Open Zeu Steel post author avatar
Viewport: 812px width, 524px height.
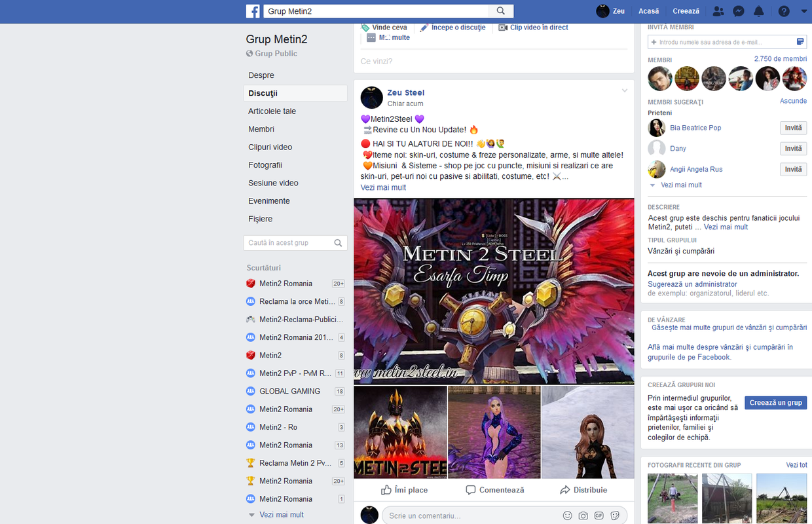click(371, 97)
